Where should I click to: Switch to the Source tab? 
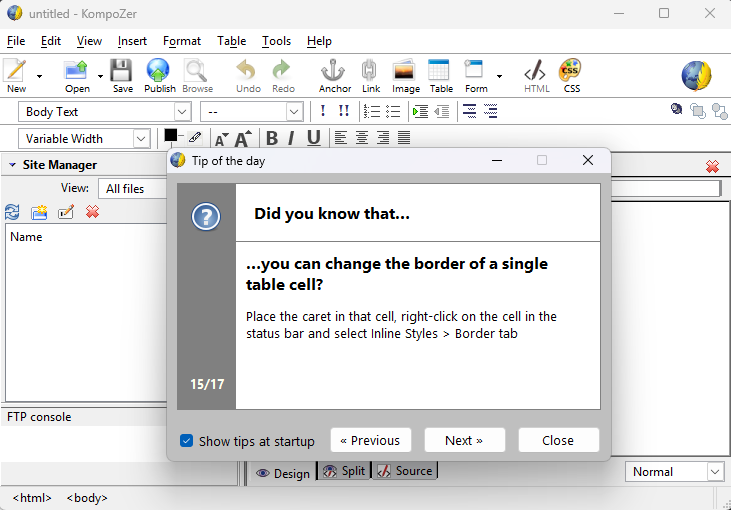pos(405,471)
